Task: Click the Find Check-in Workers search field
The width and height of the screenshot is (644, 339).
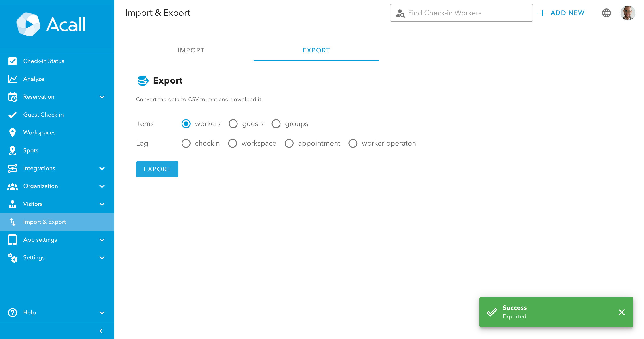Action: coord(461,13)
